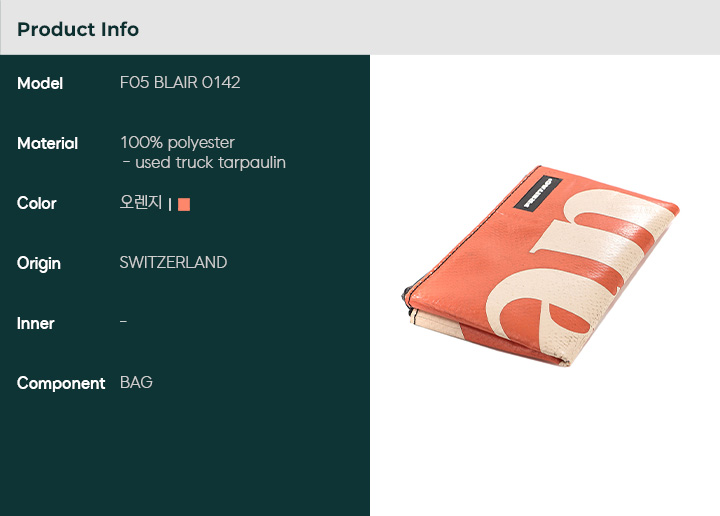
Task: Select the BAG component value
Action: click(136, 382)
